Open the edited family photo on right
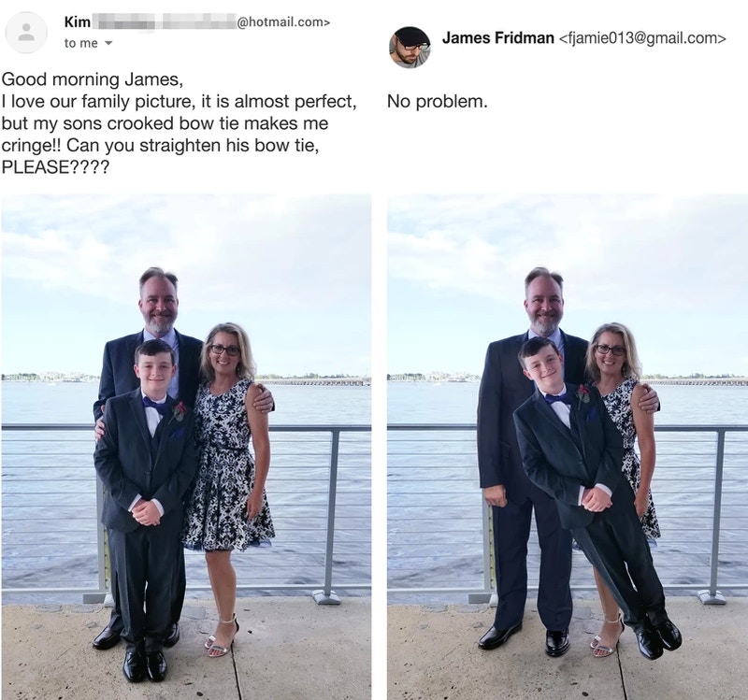748x700 pixels. pyautogui.click(x=568, y=447)
